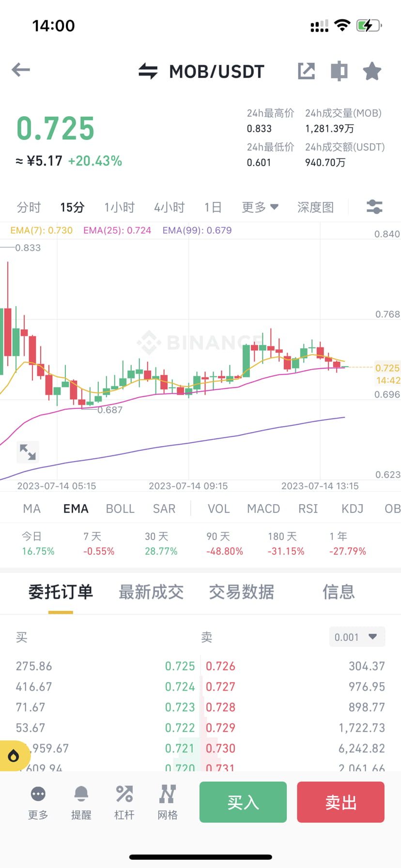This screenshot has height=868, width=401.
Task: Select ask price 0.727 in order book
Action: tap(220, 687)
